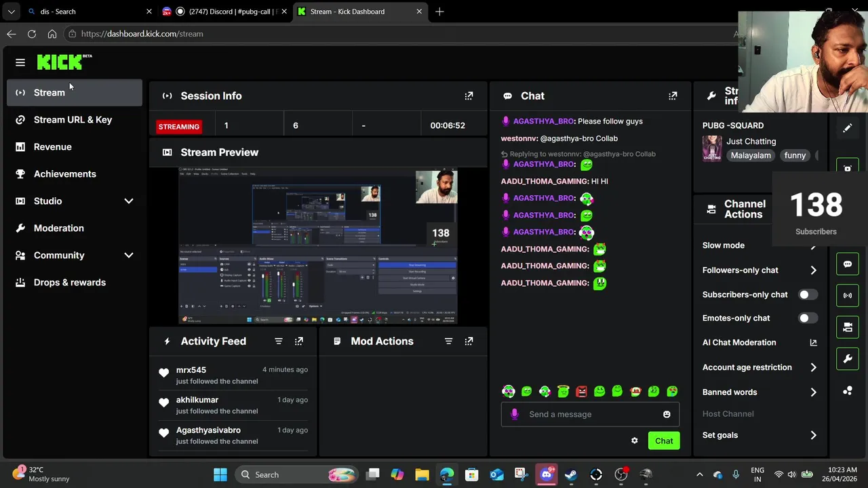This screenshot has height=488, width=868.
Task: Click stream duration 00:06:52
Action: (448, 125)
